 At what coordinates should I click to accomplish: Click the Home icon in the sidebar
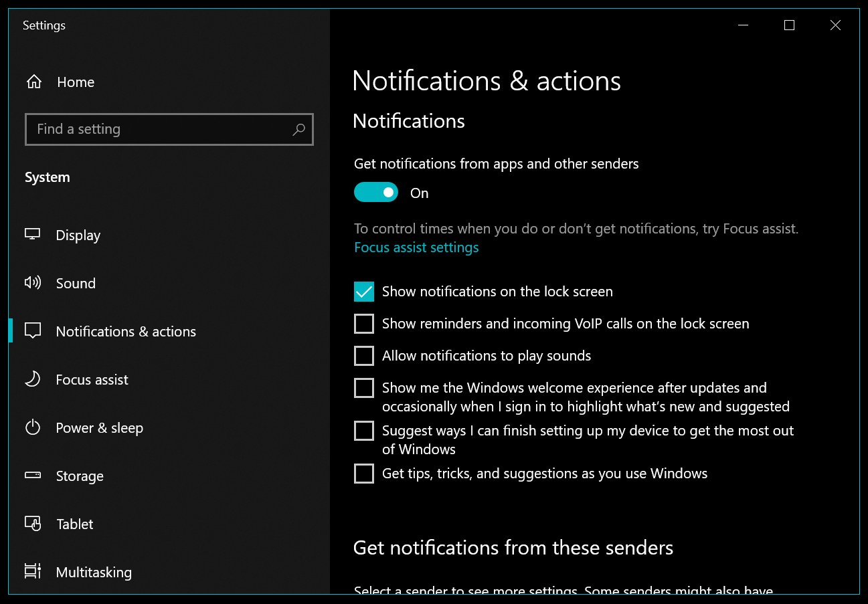click(33, 82)
